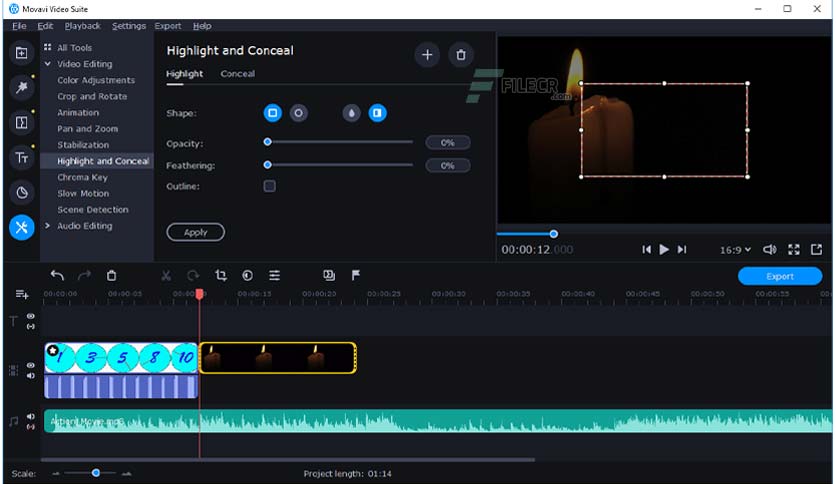The image size is (836, 484).
Task: Expand the Audio Editing section
Action: [47, 226]
